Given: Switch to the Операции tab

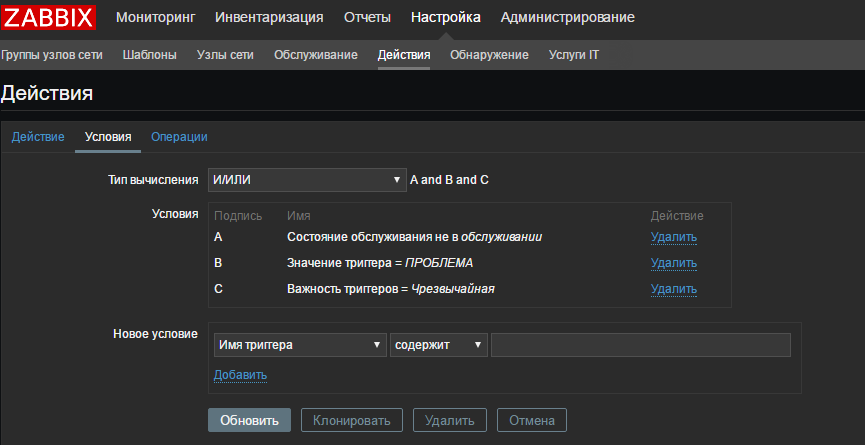Looking at the screenshot, I should click(x=179, y=137).
